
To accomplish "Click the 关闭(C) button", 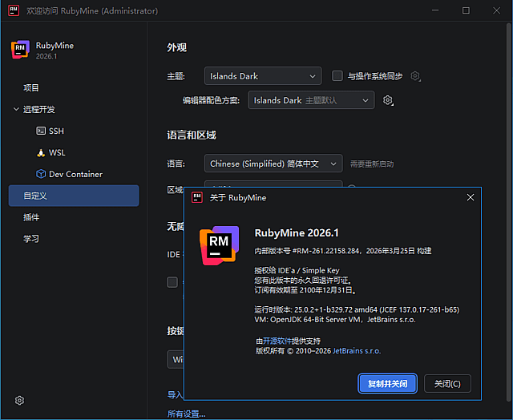I will (x=447, y=384).
